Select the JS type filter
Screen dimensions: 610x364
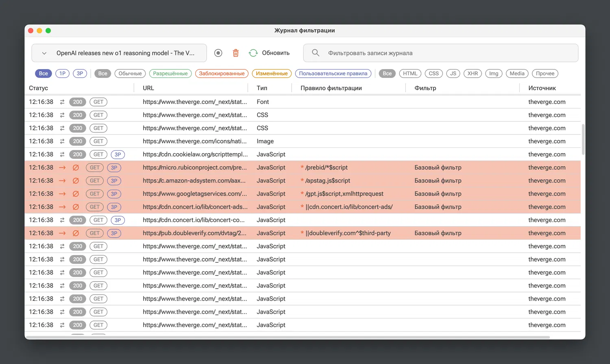click(x=453, y=74)
